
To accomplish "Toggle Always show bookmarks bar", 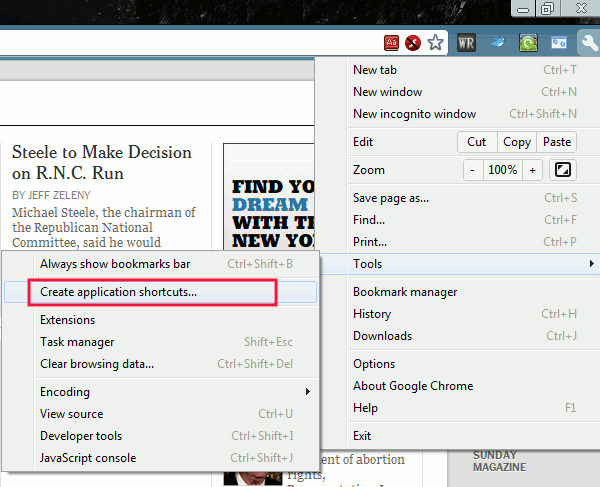I will pos(160,264).
